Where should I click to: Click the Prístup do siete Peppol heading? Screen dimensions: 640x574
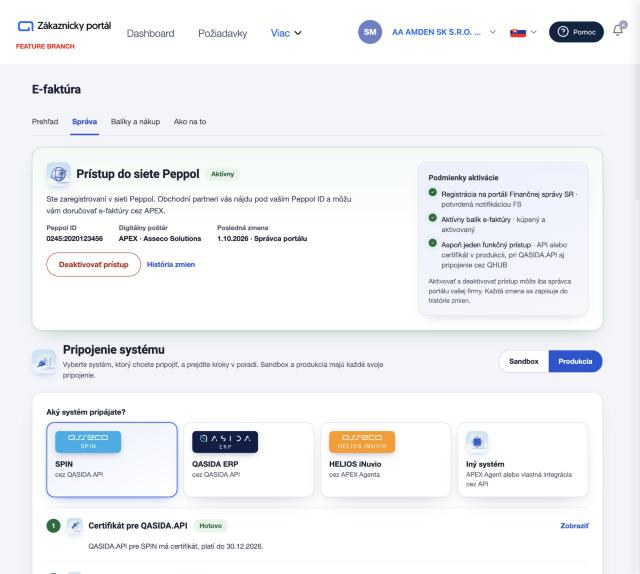point(138,174)
